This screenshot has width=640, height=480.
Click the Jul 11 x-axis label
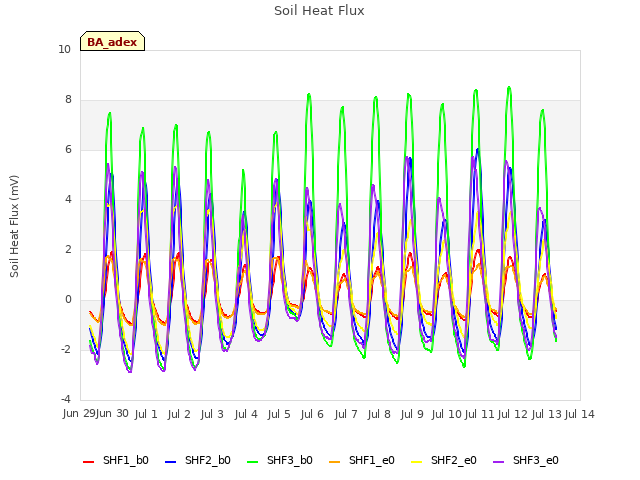pos(480,414)
